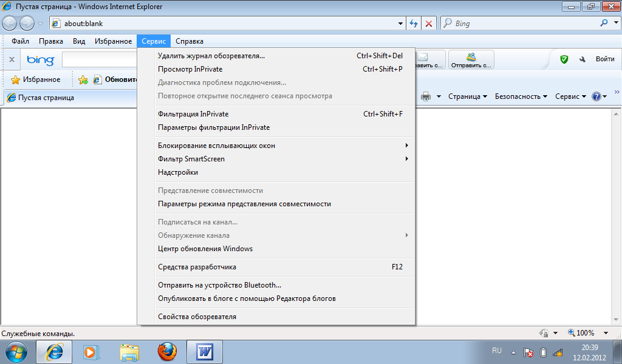Click the blue help question icon
This screenshot has width=622, height=364.
coord(596,96)
